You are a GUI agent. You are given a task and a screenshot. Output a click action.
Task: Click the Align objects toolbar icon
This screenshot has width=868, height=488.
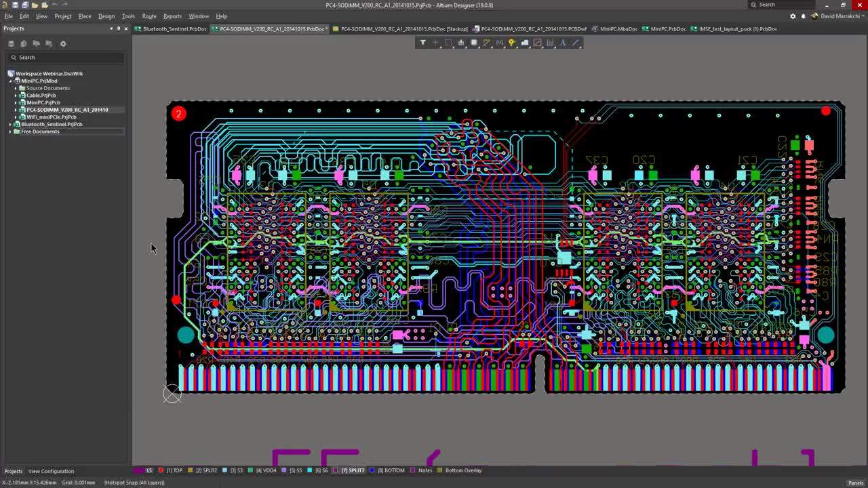(461, 43)
